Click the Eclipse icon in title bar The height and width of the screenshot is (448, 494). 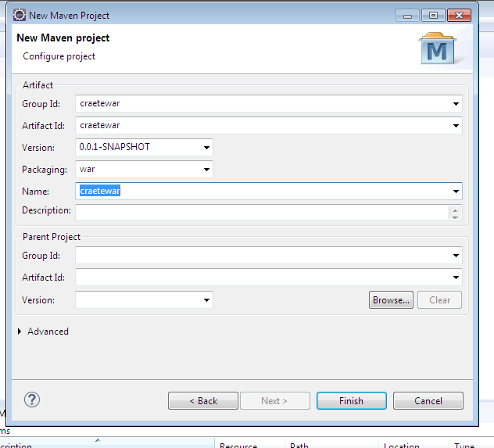20,15
